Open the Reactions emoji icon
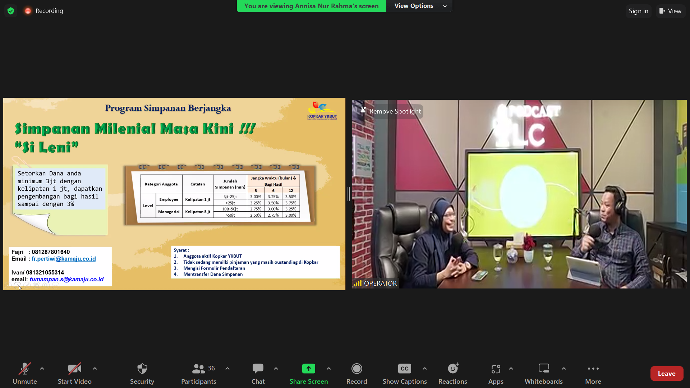Screen dimensions: 690x388 [x=453, y=368]
